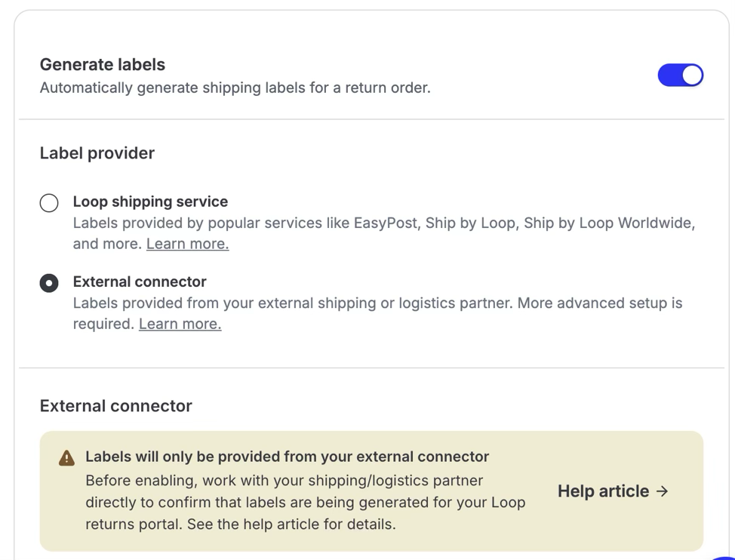
Task: Click the "Before enabling, work with your shipping" text
Action: tap(305, 503)
